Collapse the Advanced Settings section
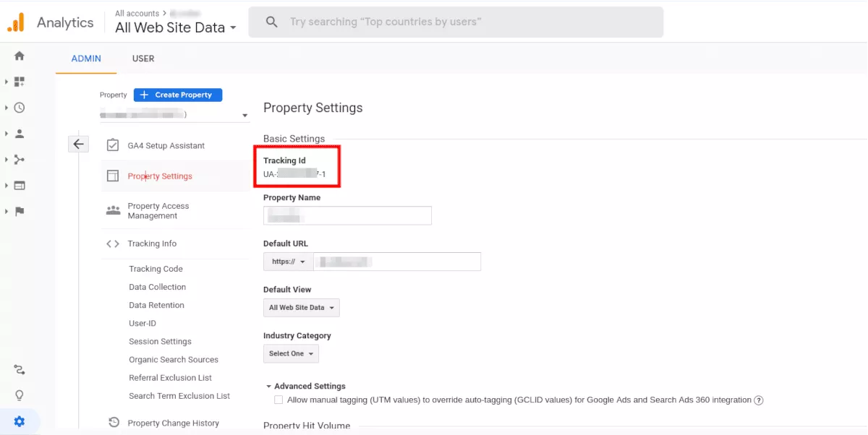This screenshot has width=868, height=435. click(x=305, y=386)
